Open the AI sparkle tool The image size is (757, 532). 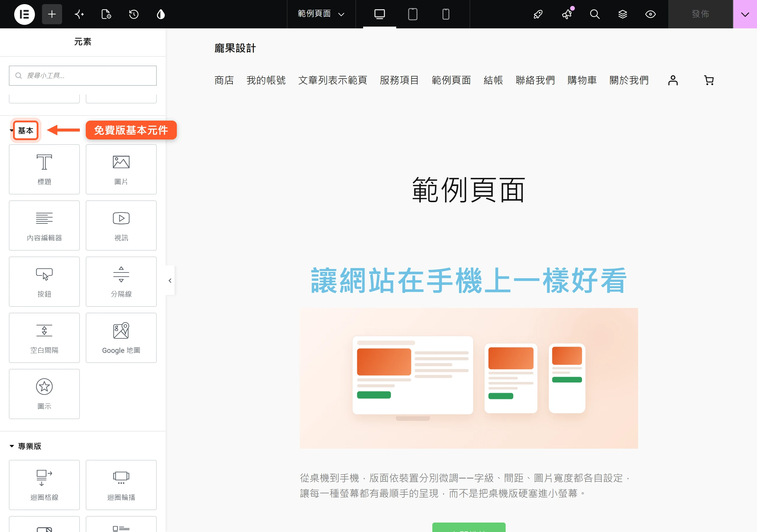(x=79, y=14)
